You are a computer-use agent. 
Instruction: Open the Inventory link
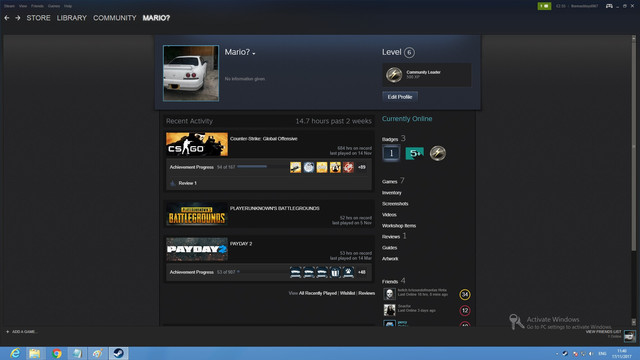(392, 193)
